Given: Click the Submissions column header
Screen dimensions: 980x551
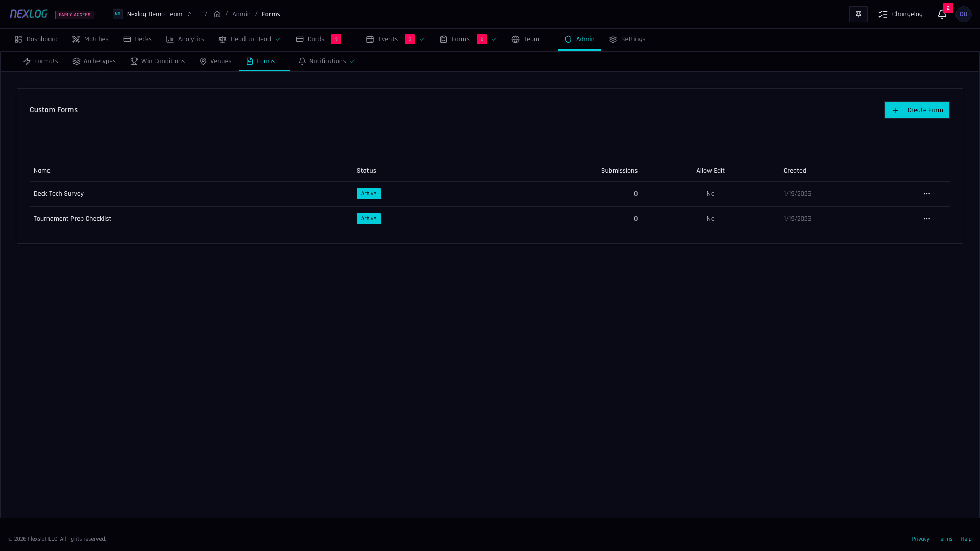Looking at the screenshot, I should click(619, 171).
